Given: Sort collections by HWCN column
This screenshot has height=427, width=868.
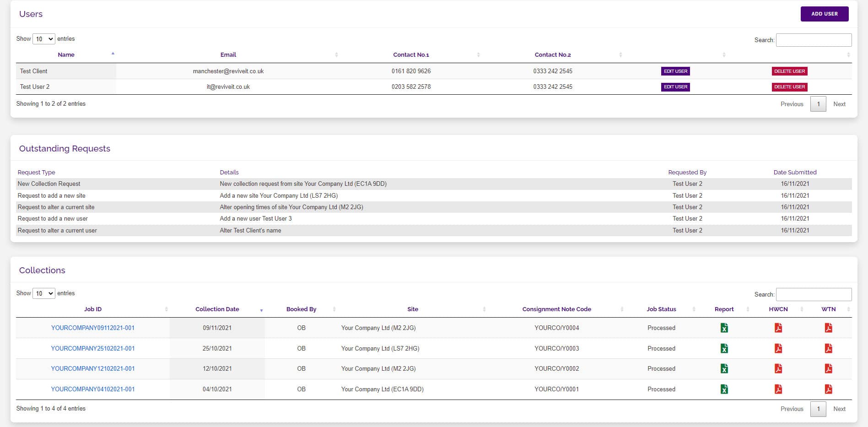Looking at the screenshot, I should click(x=778, y=309).
